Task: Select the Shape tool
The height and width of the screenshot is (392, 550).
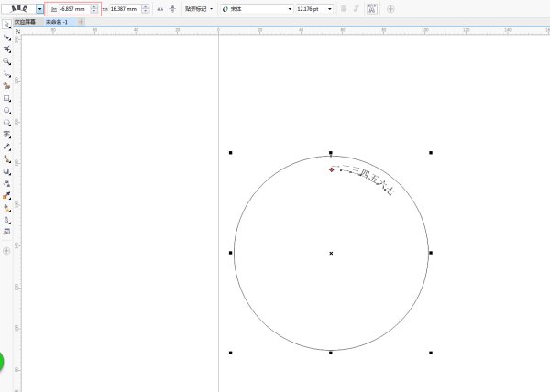Action: [x=6, y=37]
